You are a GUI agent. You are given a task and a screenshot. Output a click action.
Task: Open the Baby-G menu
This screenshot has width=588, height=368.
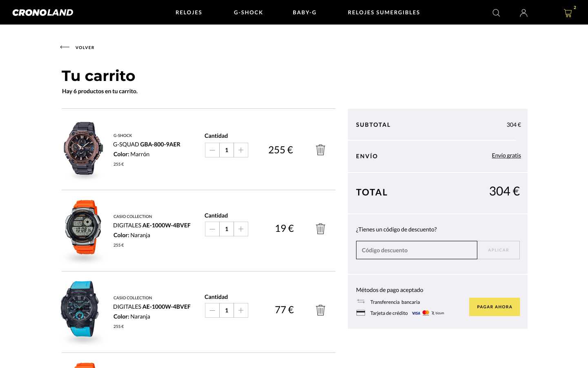pyautogui.click(x=305, y=13)
